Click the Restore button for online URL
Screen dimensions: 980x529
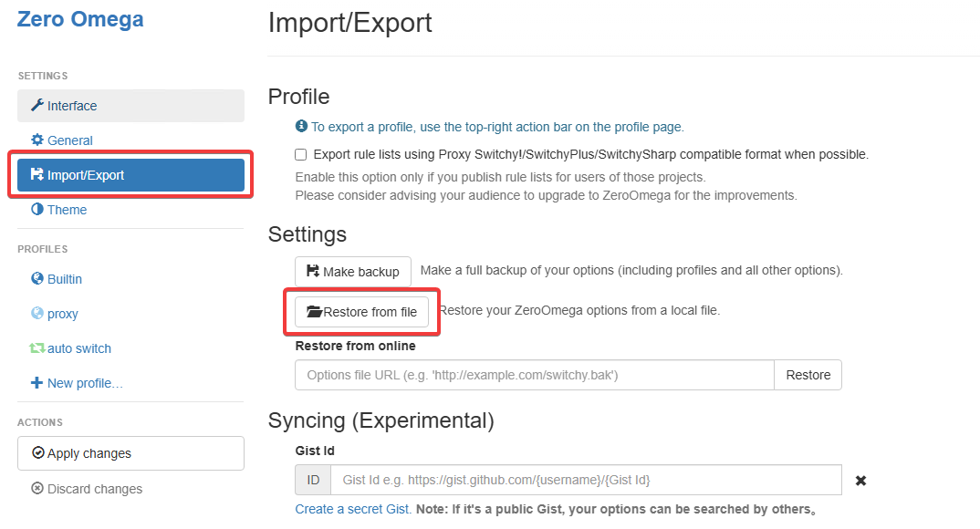(x=808, y=375)
